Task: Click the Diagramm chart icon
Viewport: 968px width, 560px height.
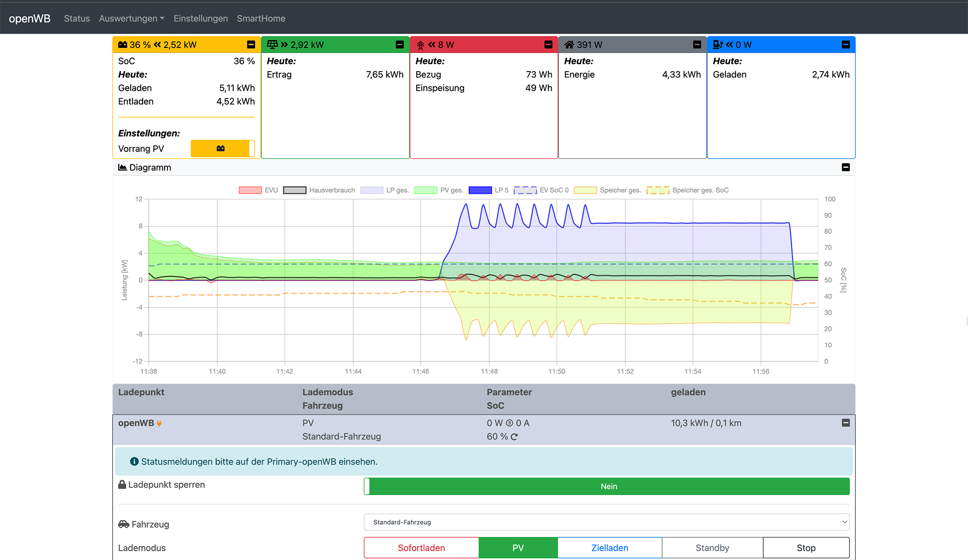Action: [x=122, y=167]
